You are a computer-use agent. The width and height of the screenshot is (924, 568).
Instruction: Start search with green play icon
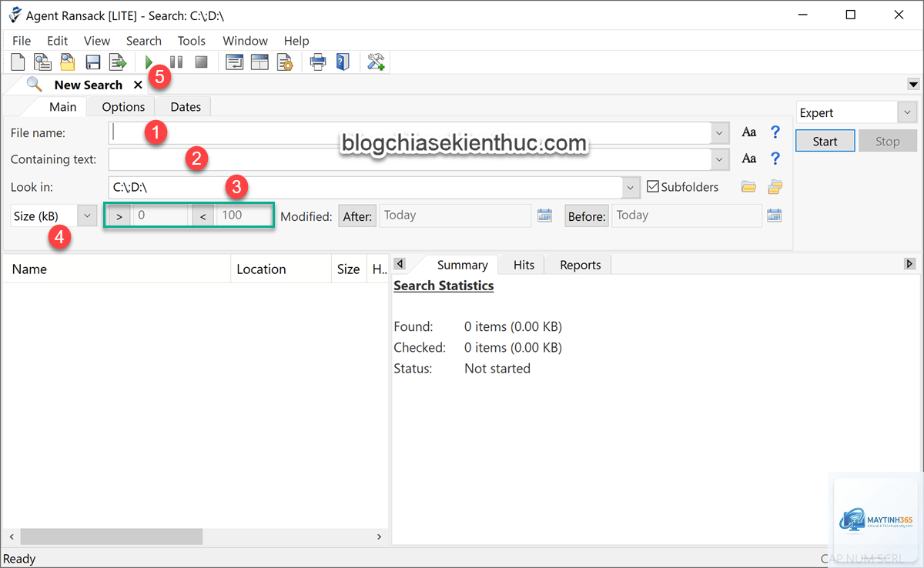[x=149, y=62]
